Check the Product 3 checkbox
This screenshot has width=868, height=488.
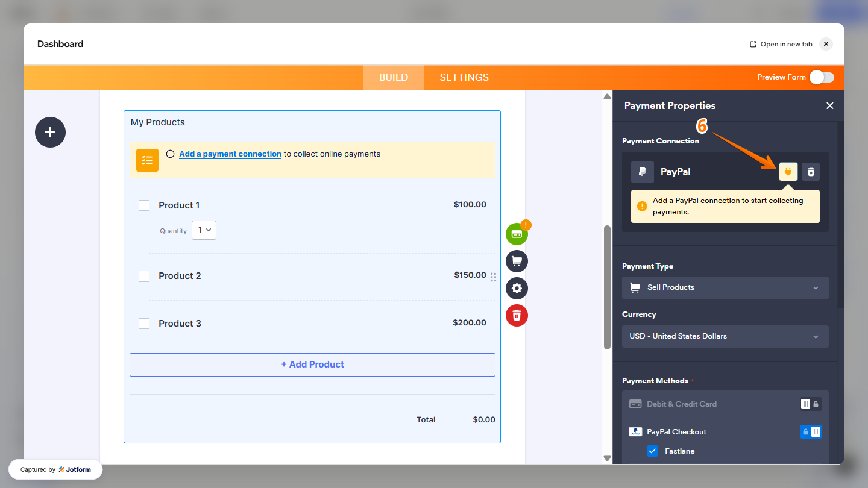point(144,324)
